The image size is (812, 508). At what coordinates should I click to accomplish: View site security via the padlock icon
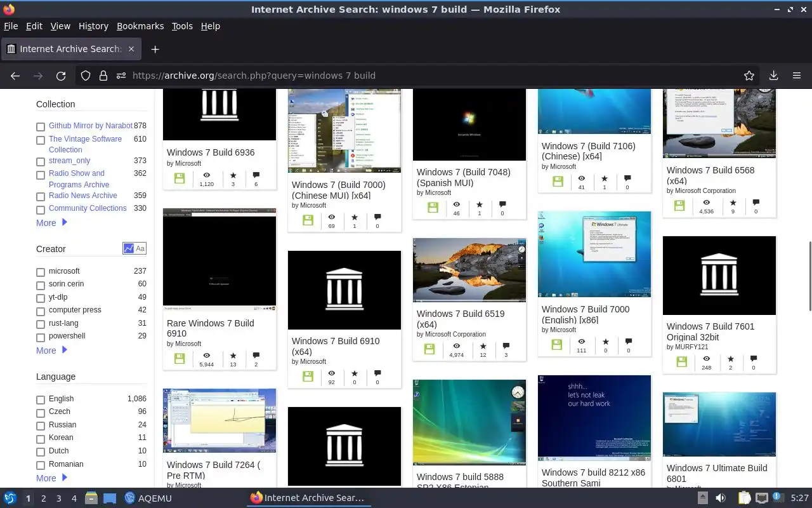click(103, 76)
